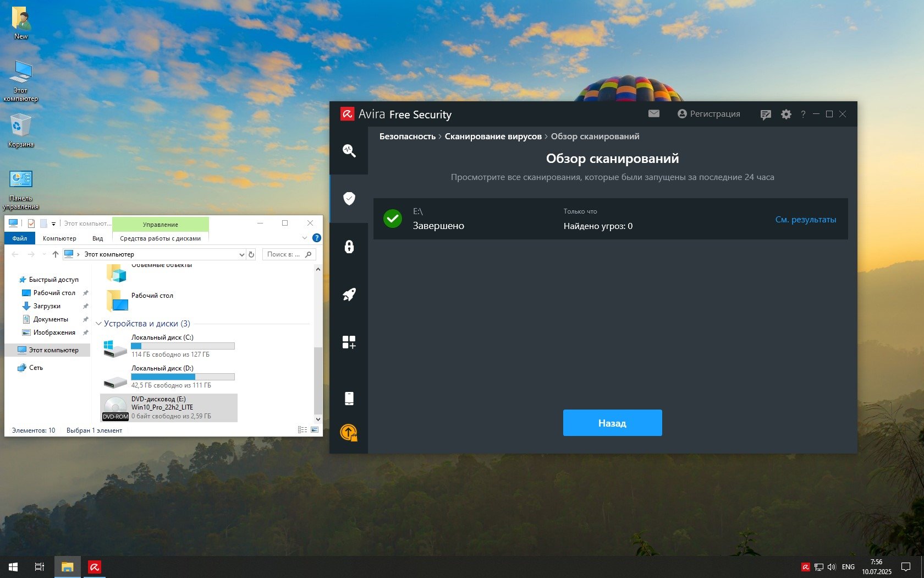Switch Explorer to details view
This screenshot has width=924, height=578.
click(x=302, y=430)
